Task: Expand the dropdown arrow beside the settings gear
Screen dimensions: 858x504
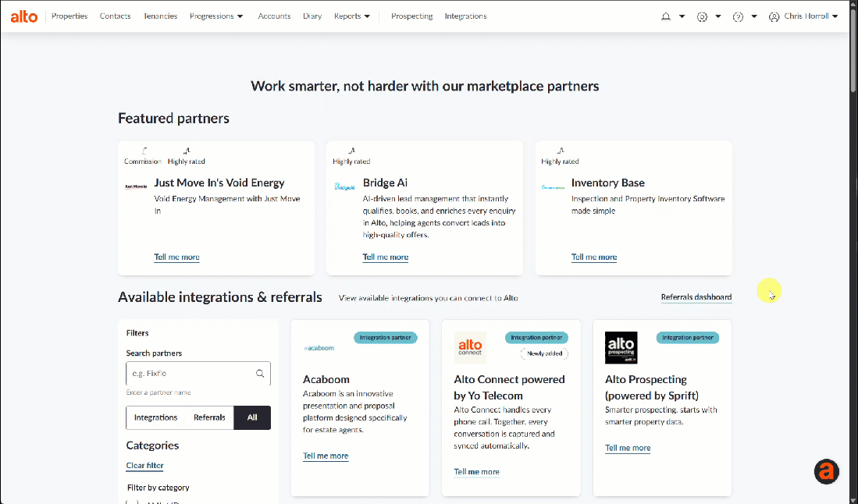Action: click(718, 16)
